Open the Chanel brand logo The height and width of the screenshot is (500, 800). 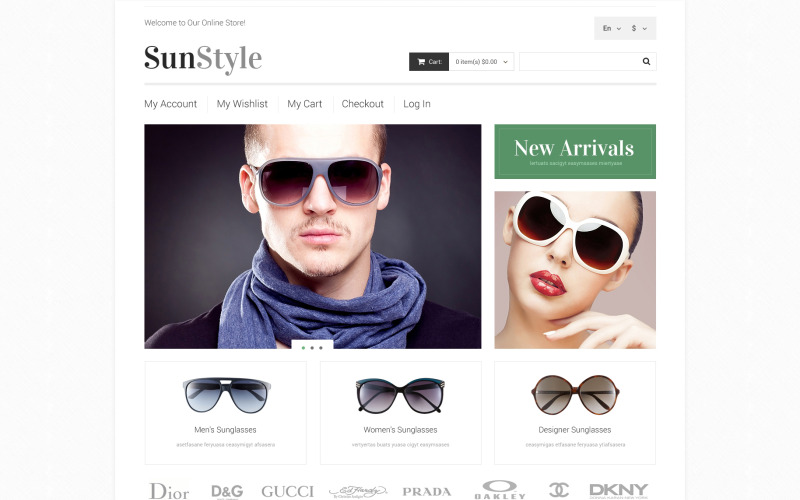[559, 491]
